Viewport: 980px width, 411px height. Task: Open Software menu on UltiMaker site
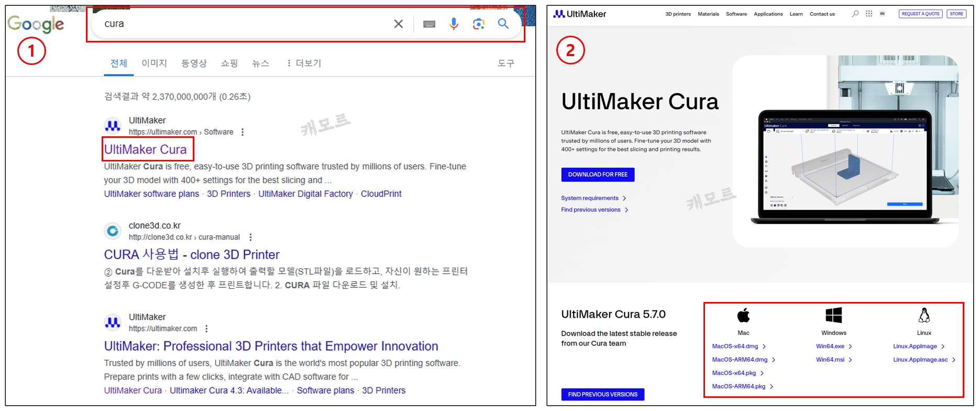(736, 14)
